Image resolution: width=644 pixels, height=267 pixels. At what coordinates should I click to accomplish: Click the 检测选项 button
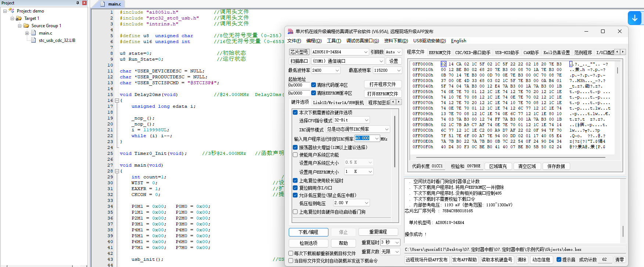(309, 243)
